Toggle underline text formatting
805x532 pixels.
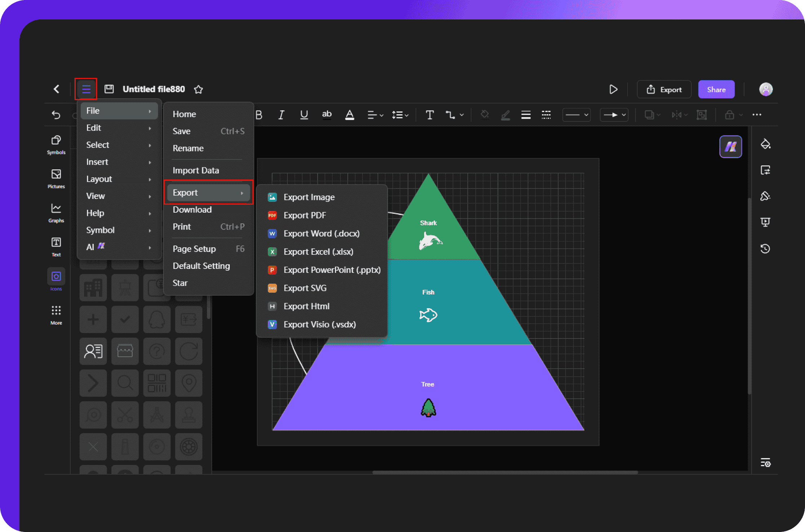[304, 115]
